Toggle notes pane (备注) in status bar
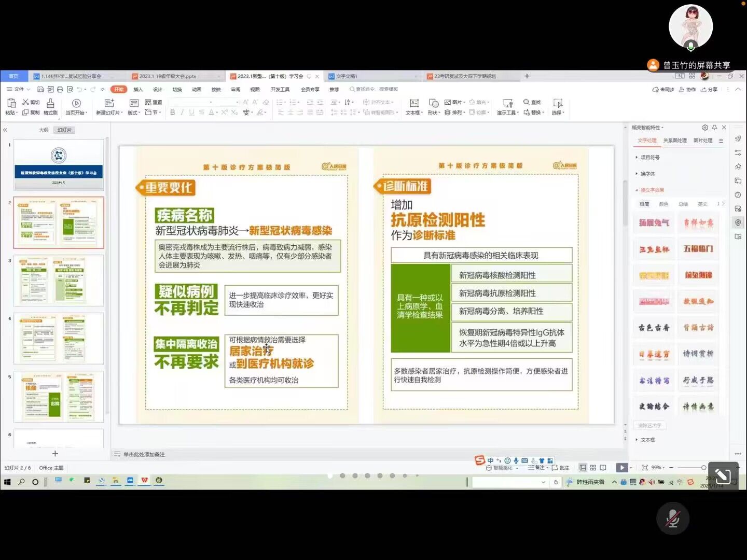Image resolution: width=747 pixels, height=560 pixels. [x=536, y=468]
